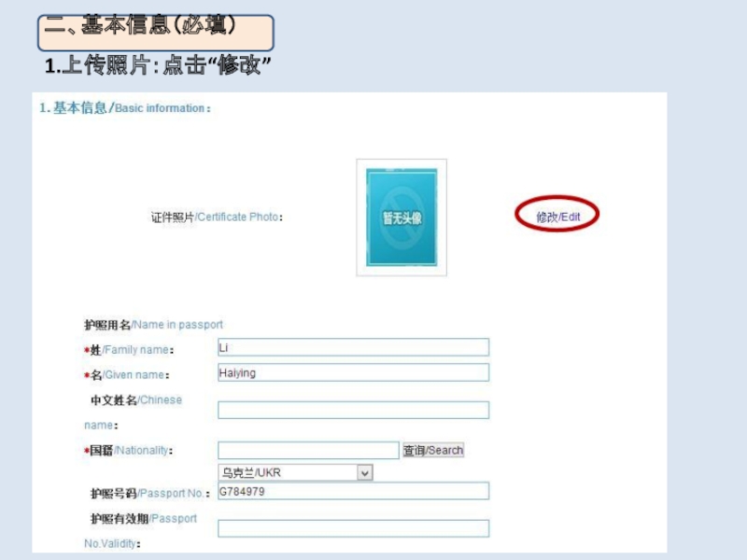Viewport: 747px width, 560px height.
Task: Click the 国籍/Nationality label
Action: 129,451
